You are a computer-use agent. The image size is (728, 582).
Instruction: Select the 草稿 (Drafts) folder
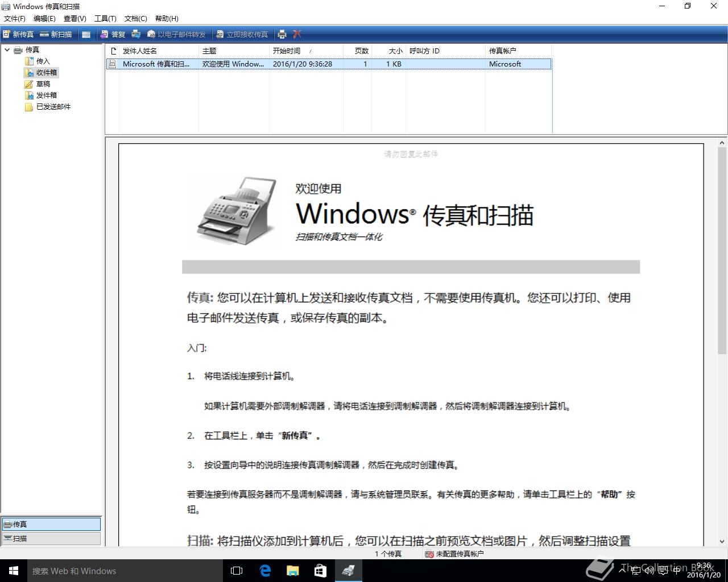43,84
